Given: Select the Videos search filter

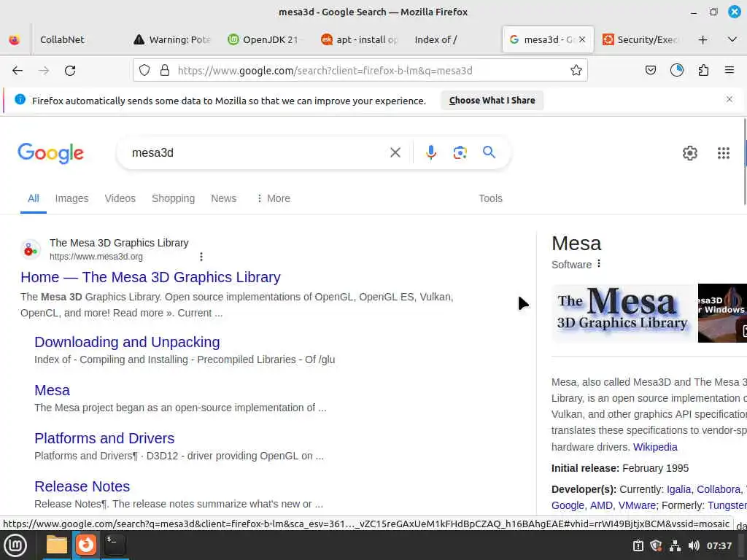Looking at the screenshot, I should point(120,198).
